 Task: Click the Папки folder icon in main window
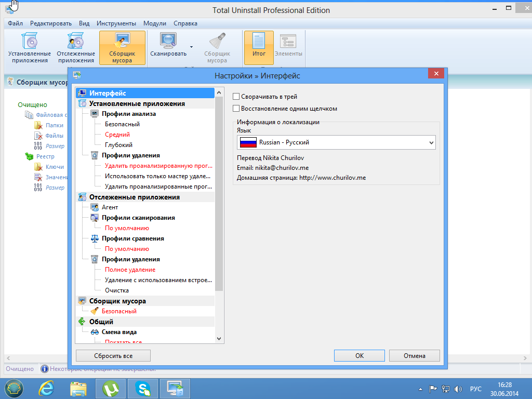38,125
